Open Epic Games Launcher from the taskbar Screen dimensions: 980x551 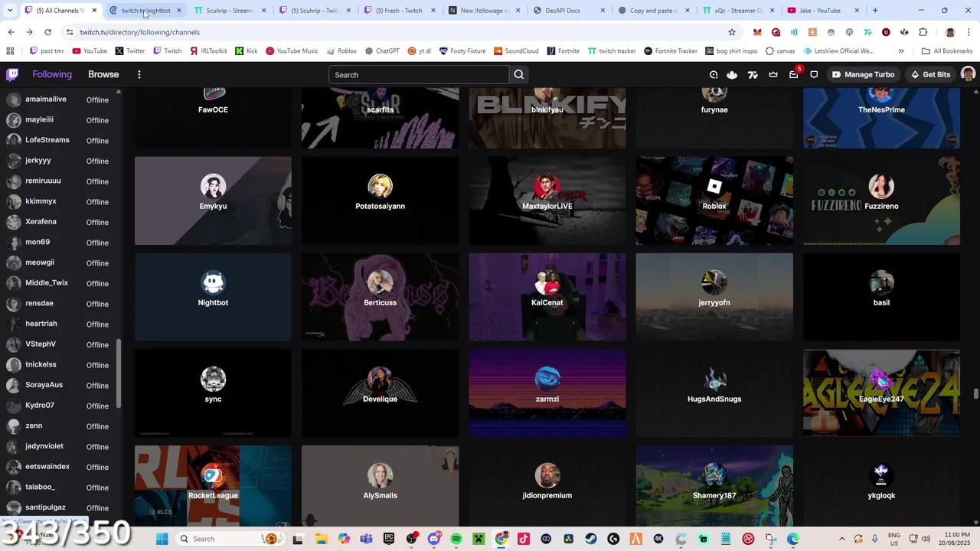389,539
